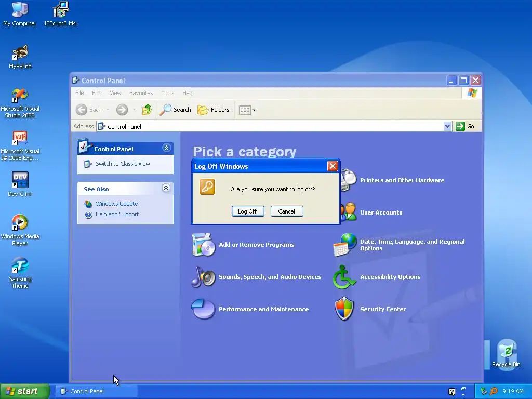Click the 9:19 AM clock
Viewport: 532px width, 399px height.
point(513,391)
